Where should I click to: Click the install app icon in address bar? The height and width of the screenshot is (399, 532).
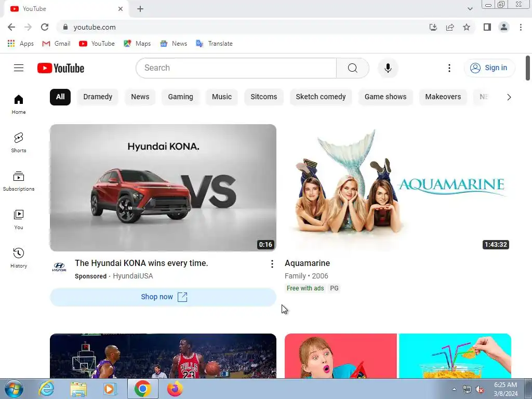(x=433, y=27)
